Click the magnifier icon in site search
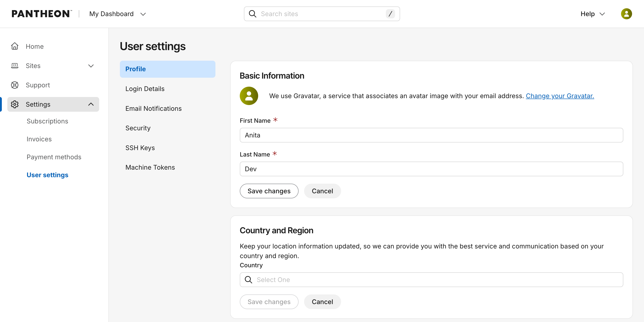This screenshot has width=644, height=322. (x=253, y=14)
